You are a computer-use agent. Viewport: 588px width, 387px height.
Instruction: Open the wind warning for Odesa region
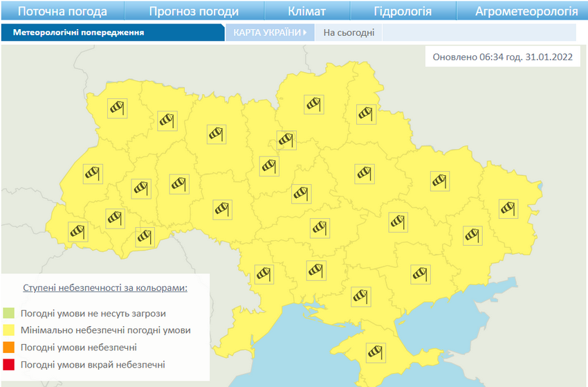click(x=264, y=274)
